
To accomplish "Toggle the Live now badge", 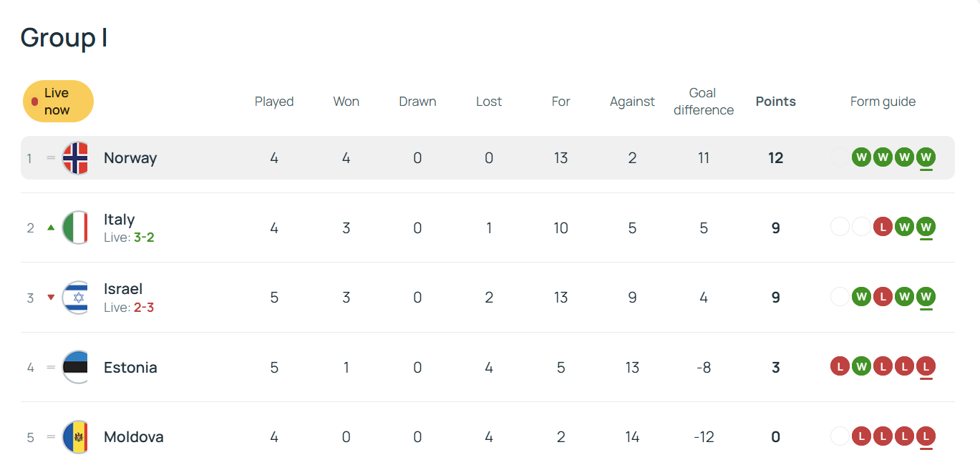I will click(58, 102).
